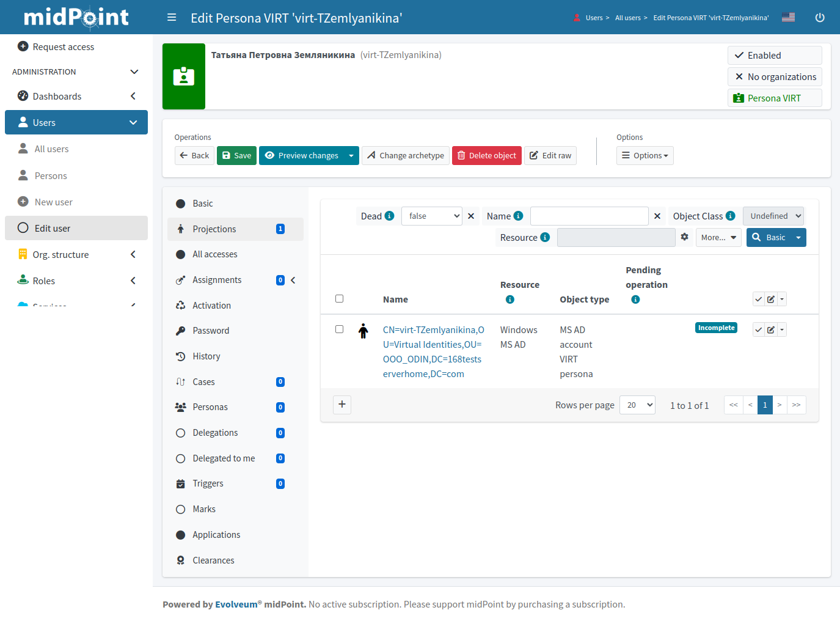Go to last page of results
This screenshot has height=621, width=840.
(x=796, y=405)
